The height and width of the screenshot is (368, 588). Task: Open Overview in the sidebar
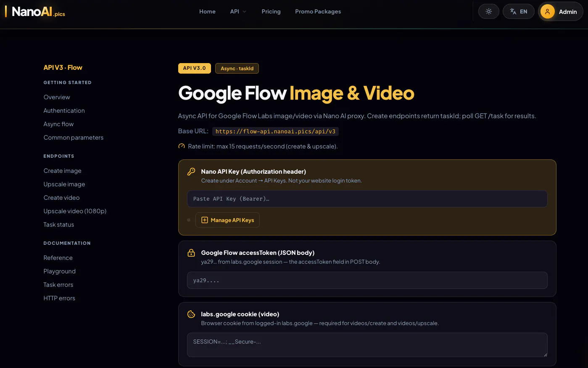point(57,97)
